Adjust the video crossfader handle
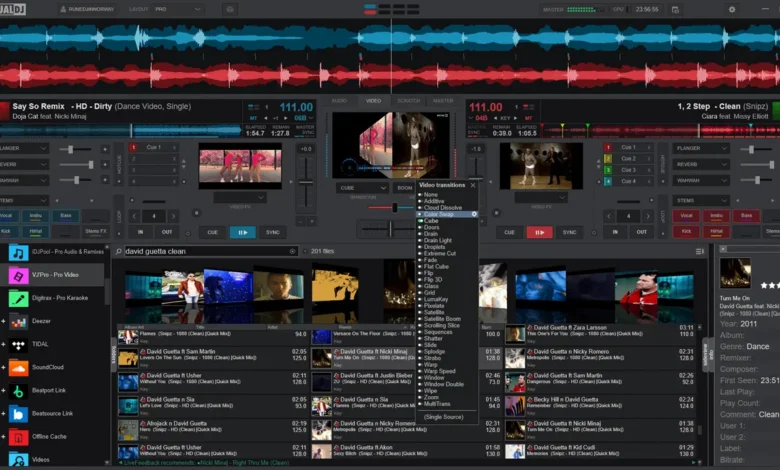The width and height of the screenshot is (780, 470). pos(395,207)
